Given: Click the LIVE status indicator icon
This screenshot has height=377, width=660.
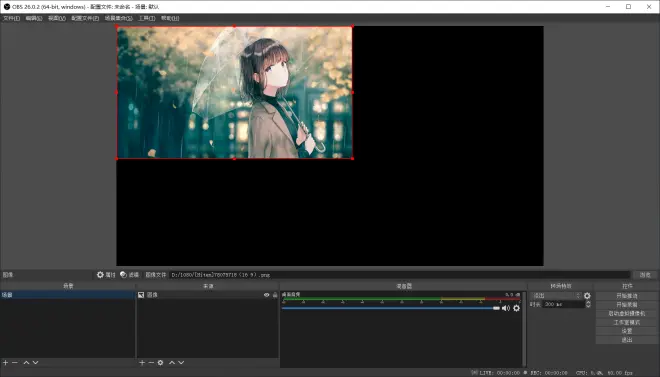Looking at the screenshot, I should [474, 372].
